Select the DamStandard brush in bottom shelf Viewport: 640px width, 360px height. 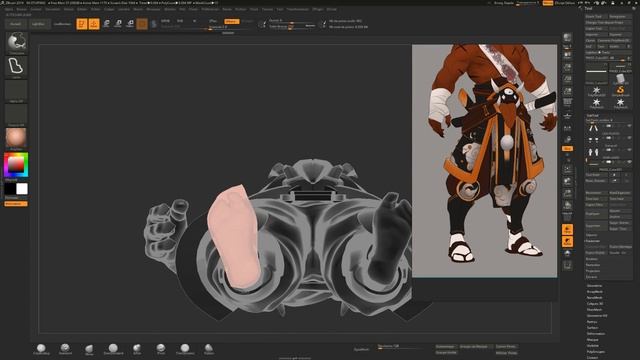point(113,349)
